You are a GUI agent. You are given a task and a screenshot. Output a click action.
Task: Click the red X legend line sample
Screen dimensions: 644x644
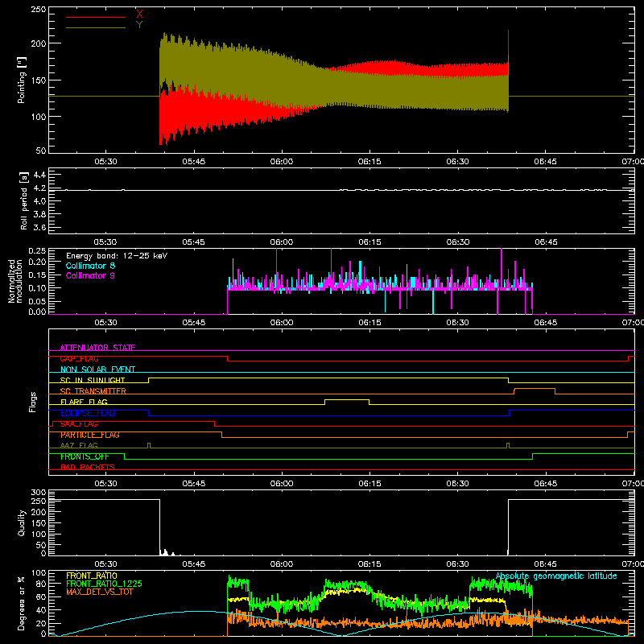(x=95, y=17)
